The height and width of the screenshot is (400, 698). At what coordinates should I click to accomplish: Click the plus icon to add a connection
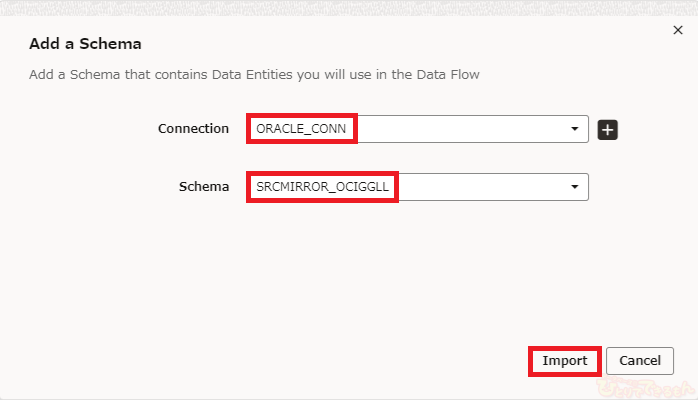[x=607, y=129]
